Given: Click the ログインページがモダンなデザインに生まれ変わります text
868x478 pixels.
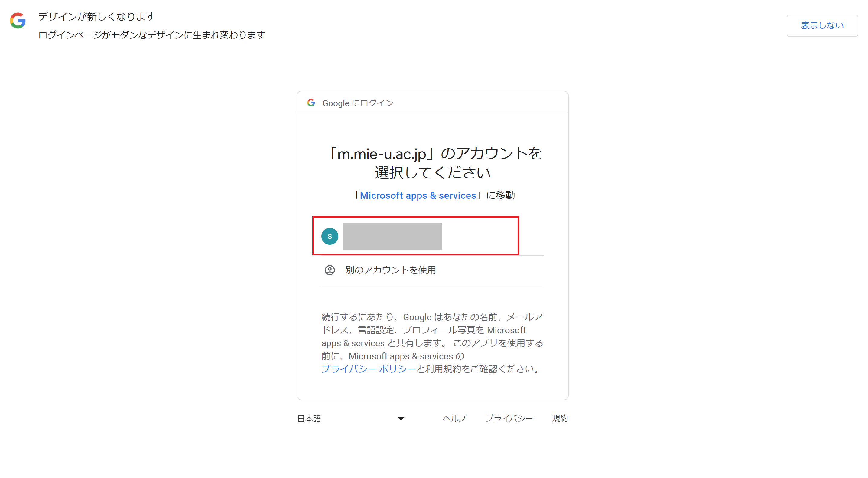Looking at the screenshot, I should (x=152, y=35).
